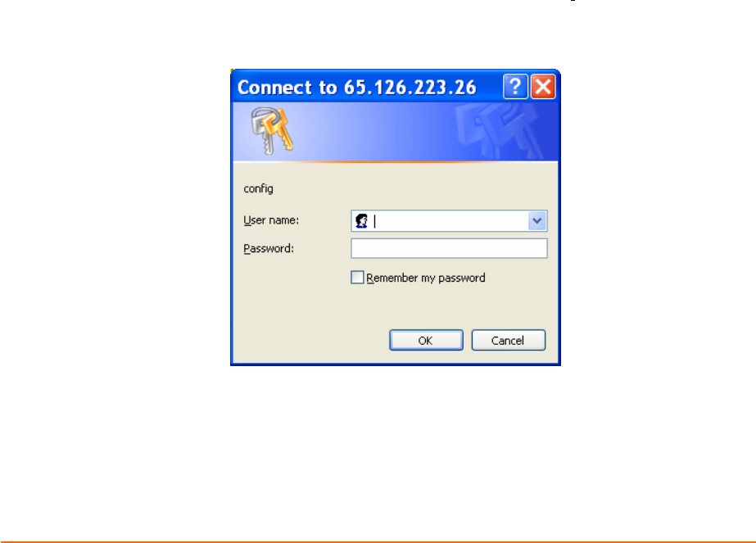Confirm login with the OK button
The image size is (756, 543).
pos(426,341)
